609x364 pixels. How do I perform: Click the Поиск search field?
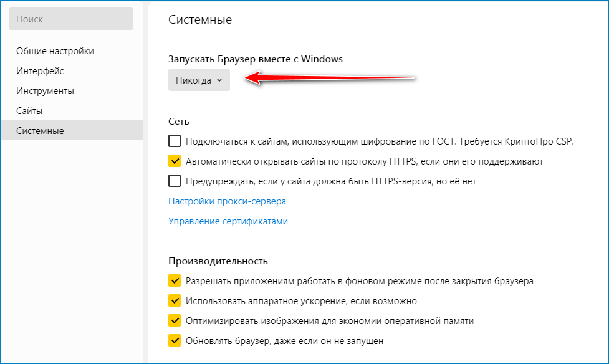[x=70, y=19]
